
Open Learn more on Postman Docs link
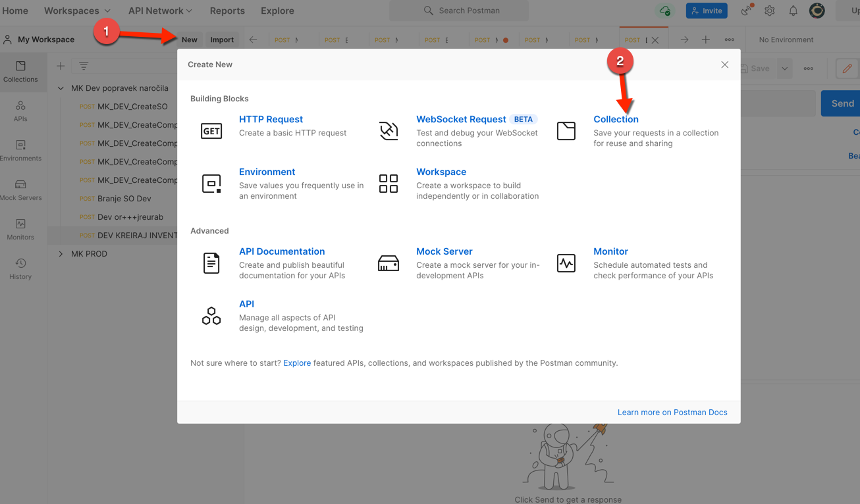[x=672, y=413]
